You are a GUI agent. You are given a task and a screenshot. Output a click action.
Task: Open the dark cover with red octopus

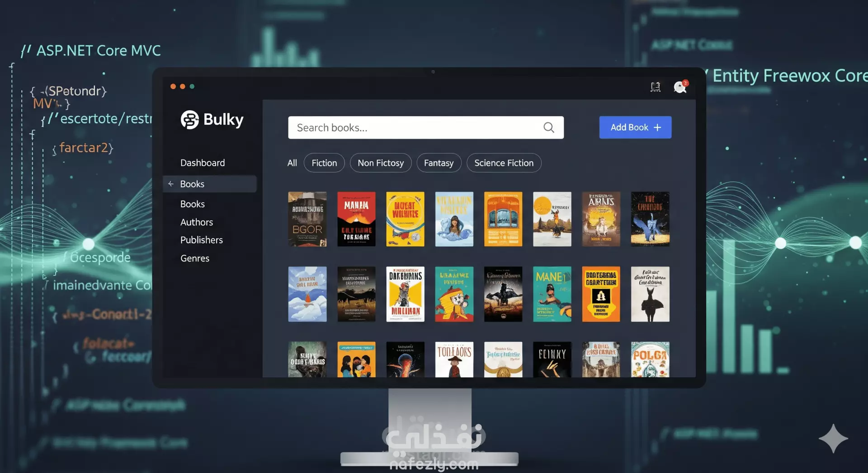click(405, 360)
